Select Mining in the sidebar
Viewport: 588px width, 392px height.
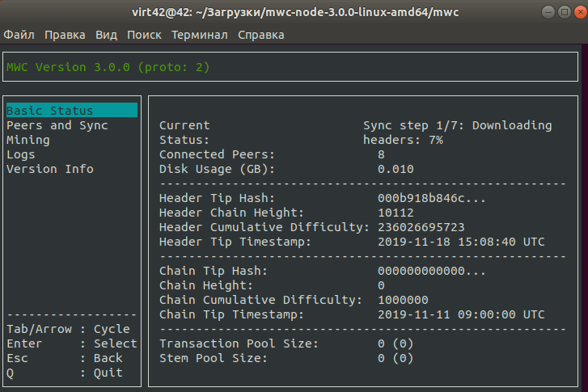28,140
